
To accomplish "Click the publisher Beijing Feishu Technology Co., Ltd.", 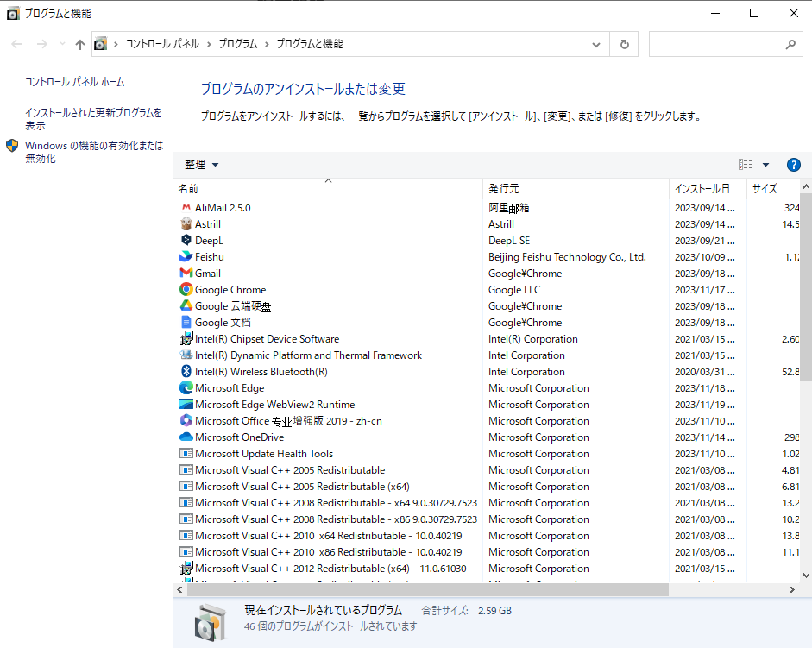I will coord(567,257).
